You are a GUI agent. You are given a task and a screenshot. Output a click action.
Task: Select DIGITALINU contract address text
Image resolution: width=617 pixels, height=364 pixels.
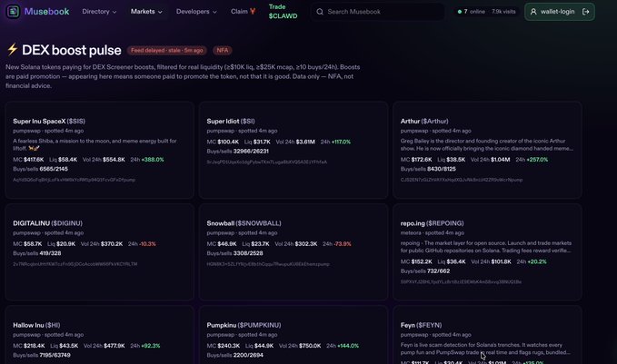coord(75,264)
